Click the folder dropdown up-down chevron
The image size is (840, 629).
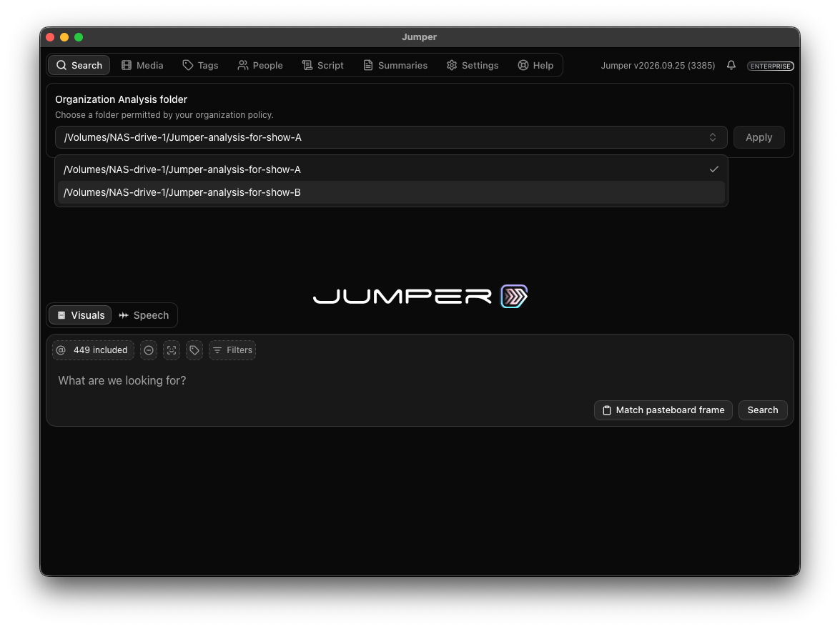coord(713,138)
